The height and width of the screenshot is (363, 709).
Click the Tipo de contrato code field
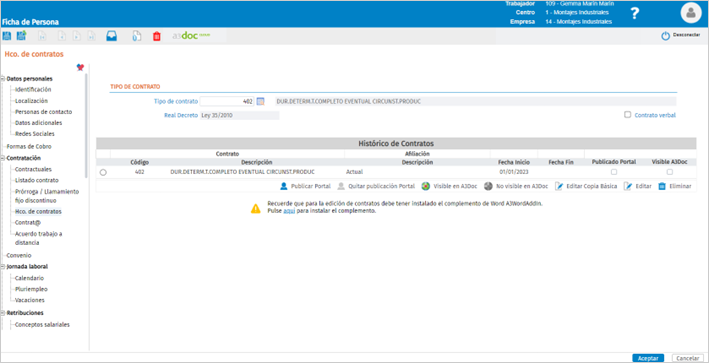click(x=227, y=102)
